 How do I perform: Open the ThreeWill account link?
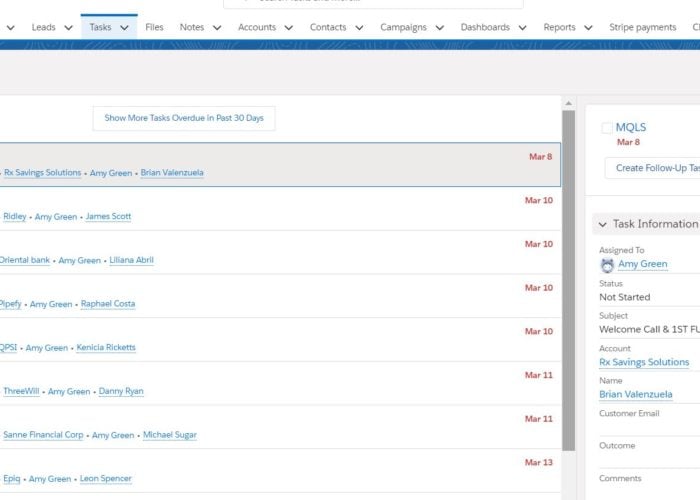tap(21, 392)
